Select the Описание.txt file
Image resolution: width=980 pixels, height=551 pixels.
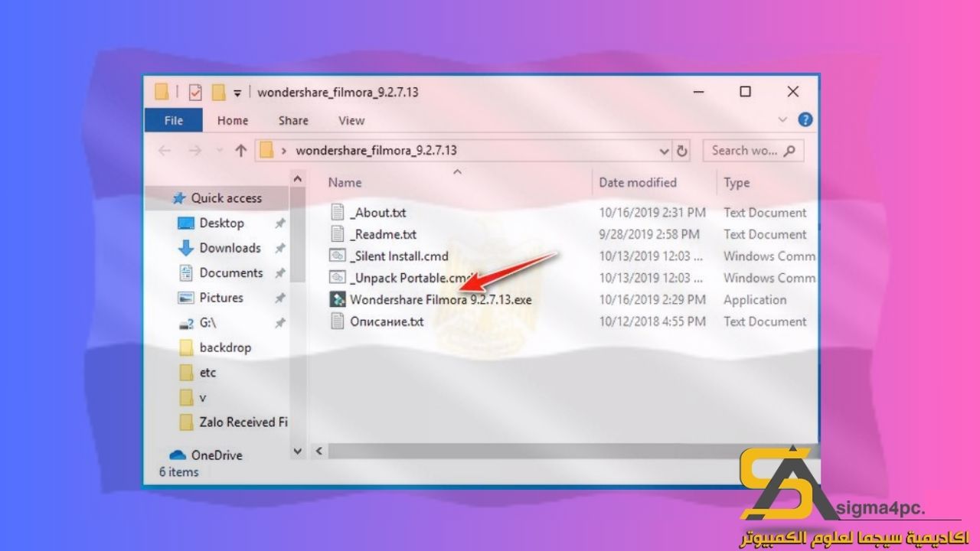click(387, 321)
